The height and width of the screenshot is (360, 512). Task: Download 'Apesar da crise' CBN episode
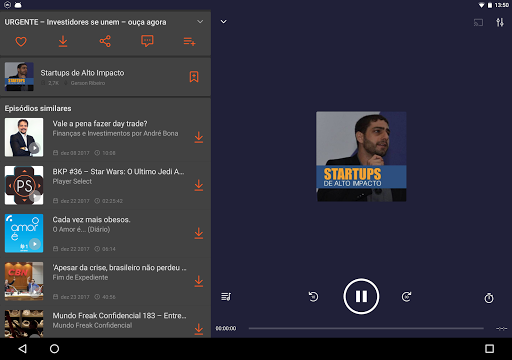(199, 281)
